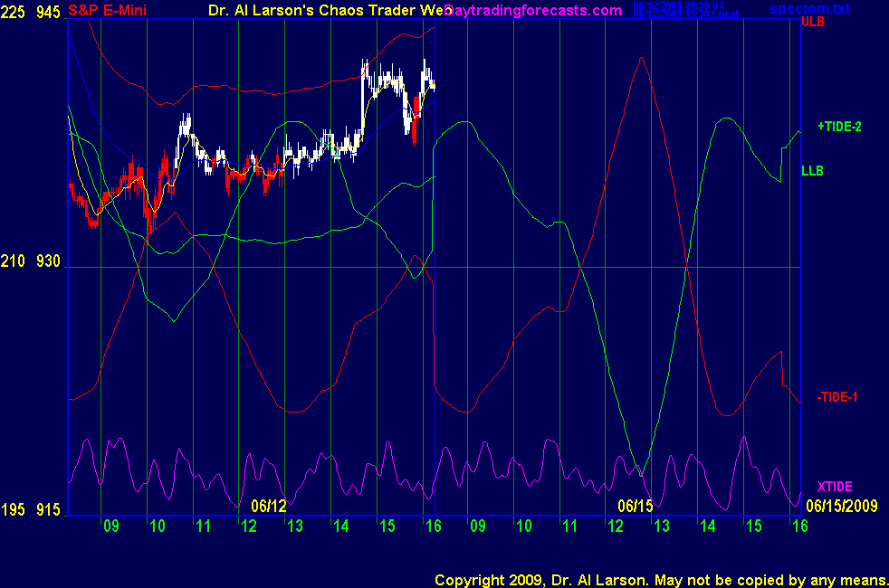Viewport: 889px width, 588px height.
Task: Select the 06/12 date marker
Action: tap(269, 505)
